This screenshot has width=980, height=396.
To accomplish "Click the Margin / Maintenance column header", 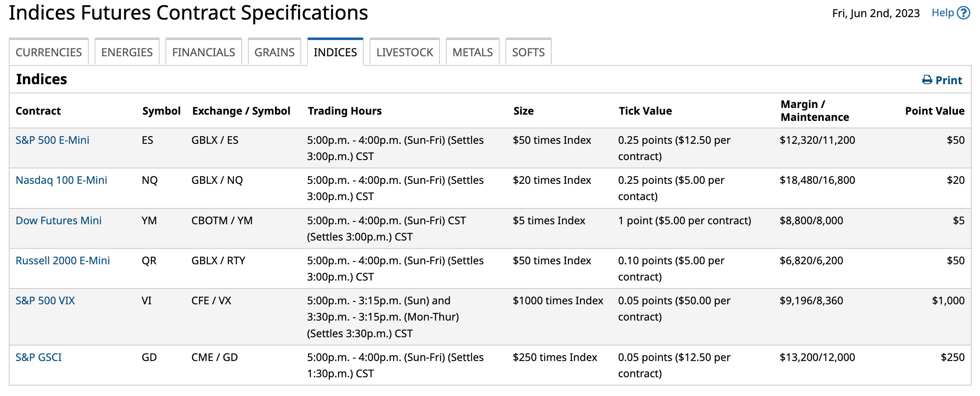I will 815,110.
